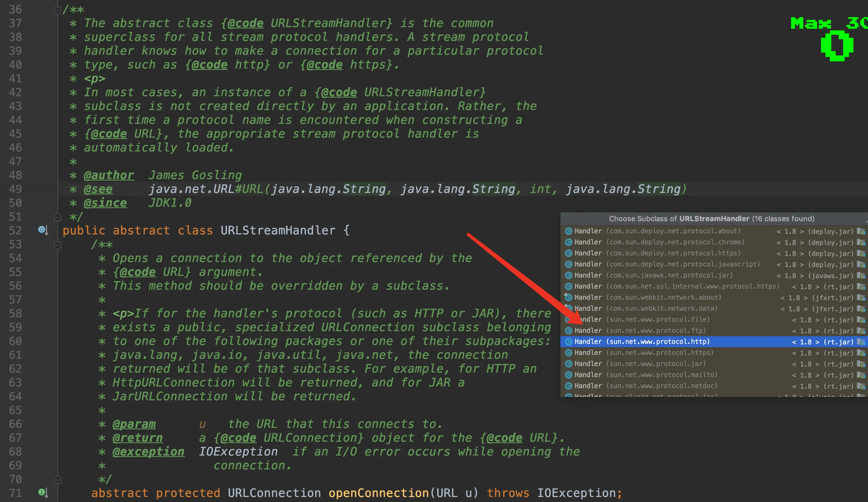The height and width of the screenshot is (502, 868).
Task: Click library icon on the com.sun.deploy.net.protocol.chrome row
Action: click(861, 242)
